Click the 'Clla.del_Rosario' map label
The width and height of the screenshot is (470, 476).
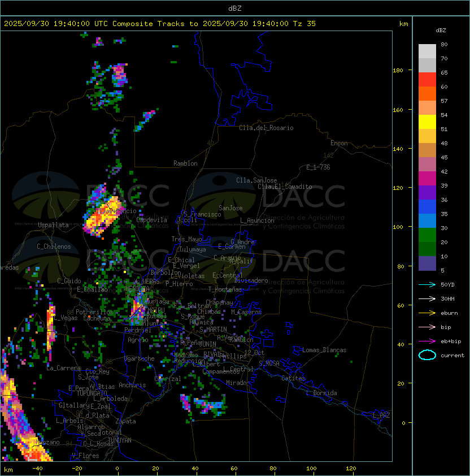(x=266, y=128)
